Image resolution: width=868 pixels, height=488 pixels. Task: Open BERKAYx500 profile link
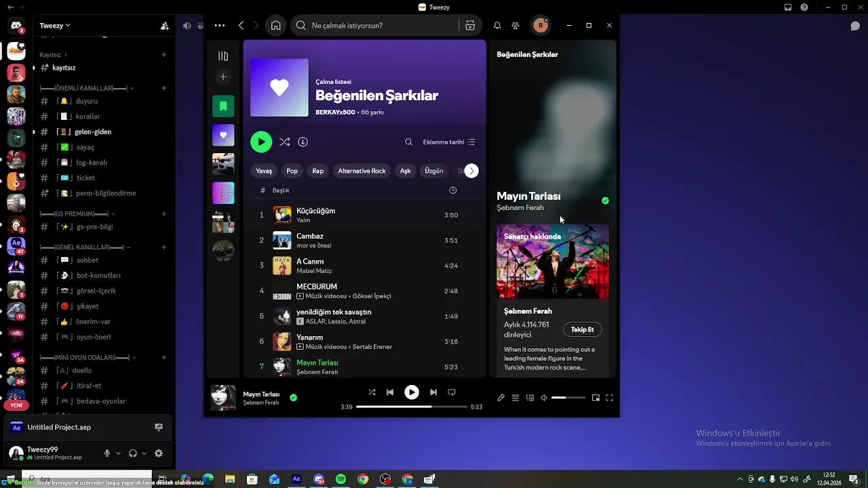335,113
